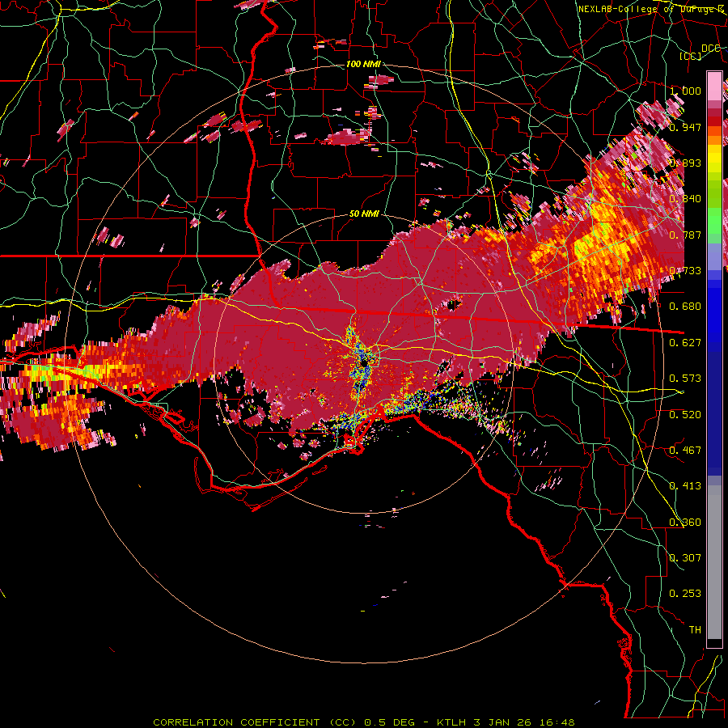Click the 0.840 color scale value

coord(685,198)
